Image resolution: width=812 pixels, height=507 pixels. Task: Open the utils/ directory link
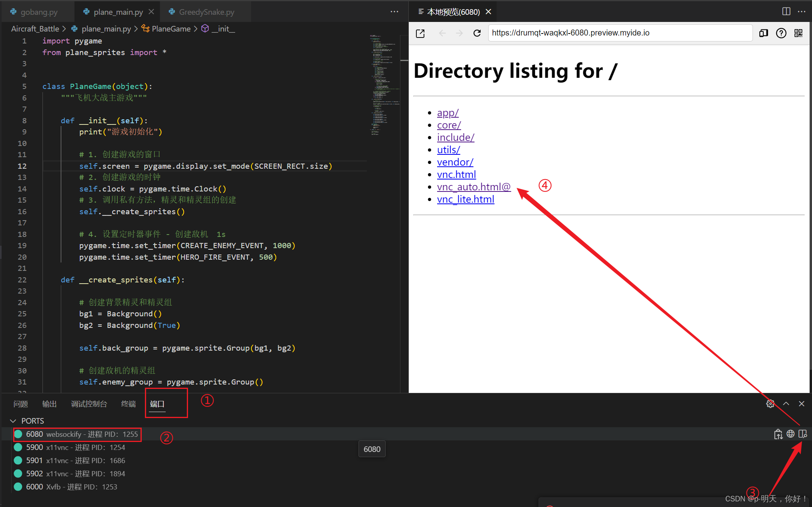point(448,150)
